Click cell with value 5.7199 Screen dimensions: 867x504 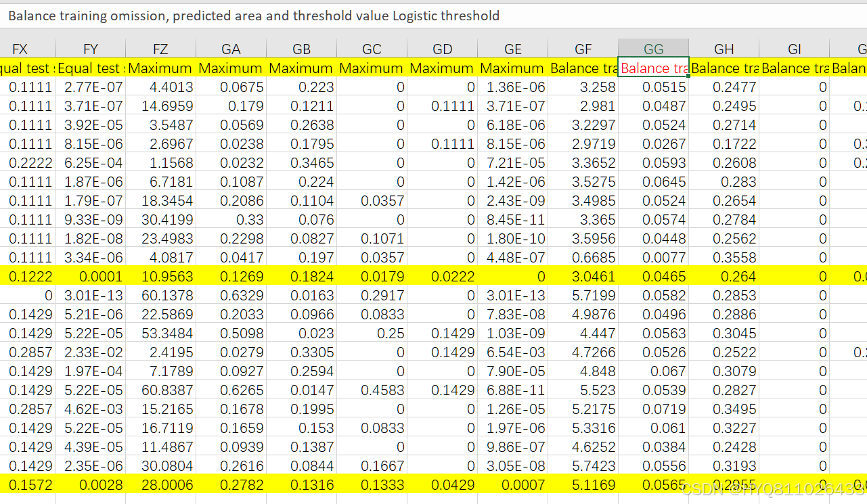pos(583,296)
